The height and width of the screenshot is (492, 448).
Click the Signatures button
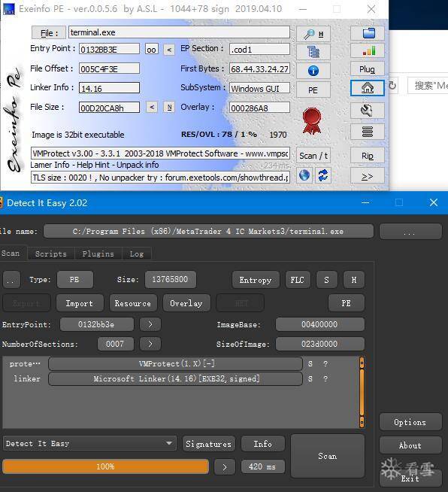click(208, 444)
